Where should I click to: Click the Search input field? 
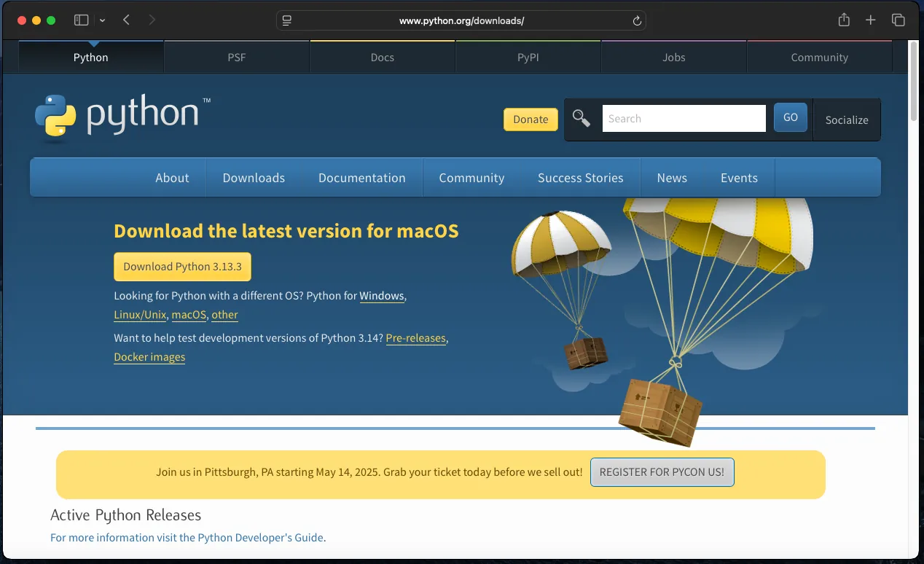coord(684,119)
